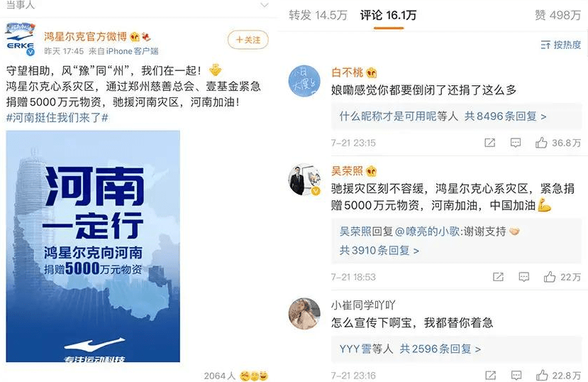Viewport: 588px width, 382px height.
Task: Tap the reply bubble on 吴荣照's comment
Action: (524, 277)
